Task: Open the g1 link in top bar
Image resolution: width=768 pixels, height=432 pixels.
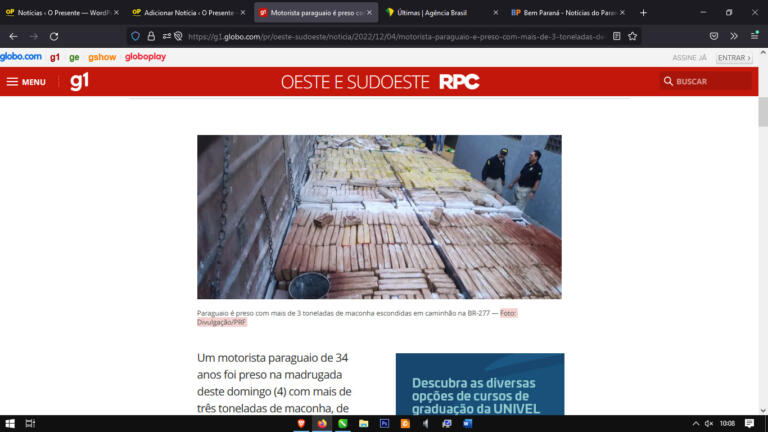Action: click(x=55, y=57)
